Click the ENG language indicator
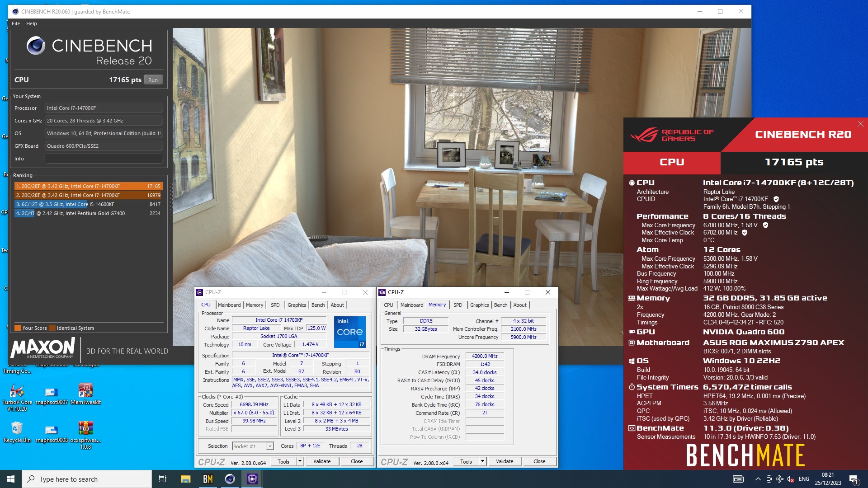This screenshot has height=488, width=868. (804, 479)
